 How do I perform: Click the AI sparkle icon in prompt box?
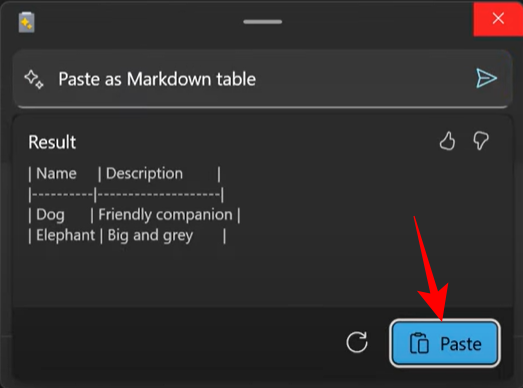point(34,79)
